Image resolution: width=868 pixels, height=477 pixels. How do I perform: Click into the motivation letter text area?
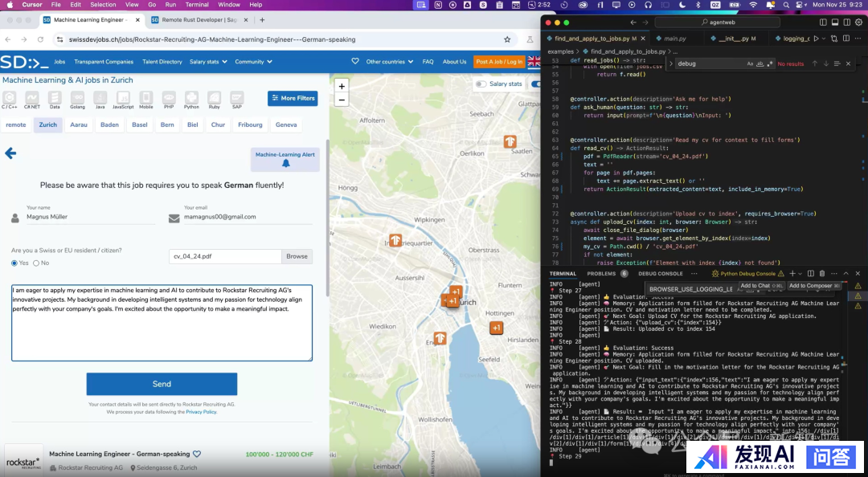pyautogui.click(x=162, y=323)
